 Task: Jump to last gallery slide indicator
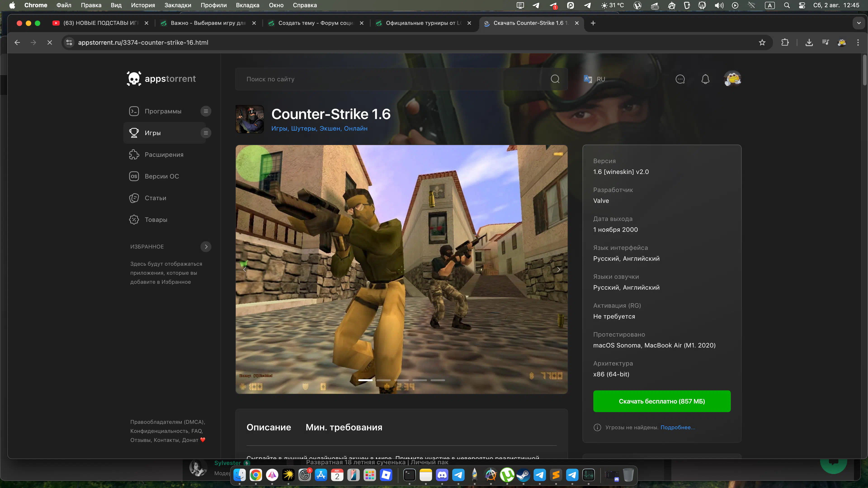click(438, 380)
